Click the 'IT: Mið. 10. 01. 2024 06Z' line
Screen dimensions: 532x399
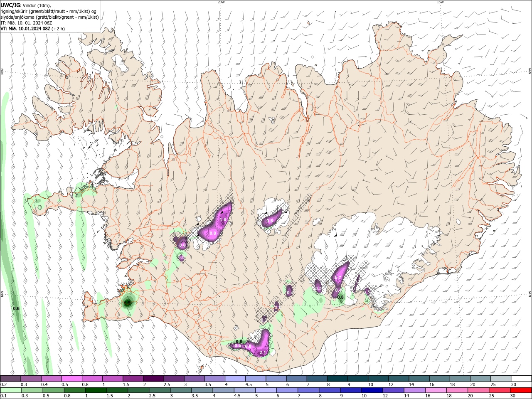[x=26, y=23]
